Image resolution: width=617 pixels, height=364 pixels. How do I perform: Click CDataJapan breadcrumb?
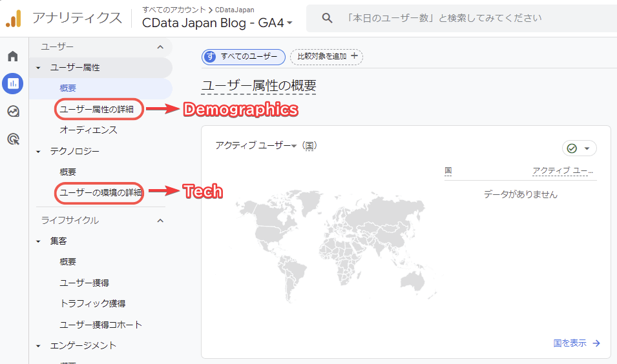(235, 10)
